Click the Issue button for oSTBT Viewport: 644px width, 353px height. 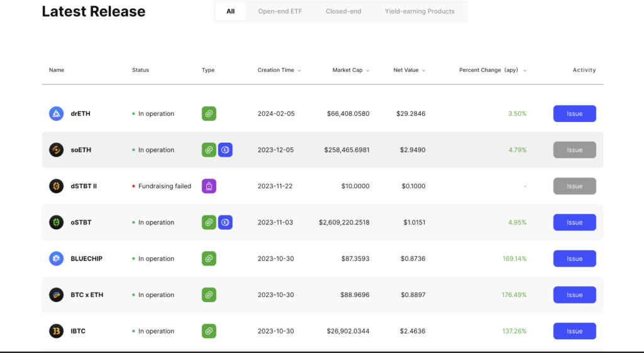click(x=575, y=222)
